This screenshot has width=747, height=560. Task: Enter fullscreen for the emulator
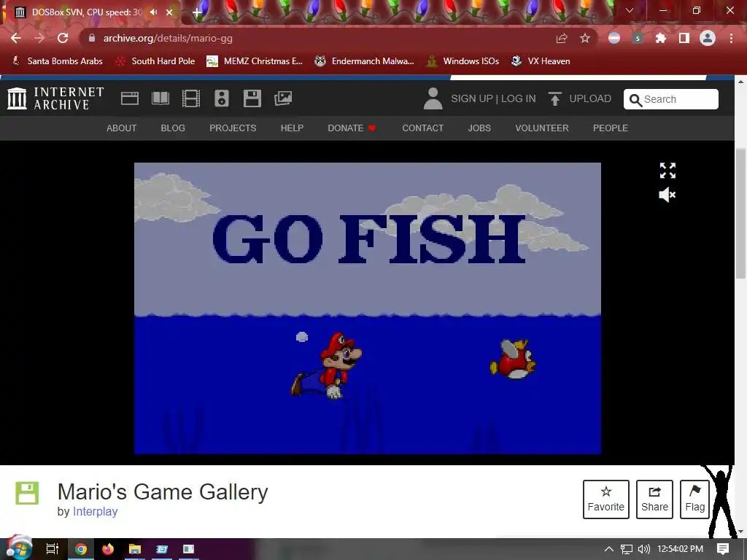pos(667,171)
